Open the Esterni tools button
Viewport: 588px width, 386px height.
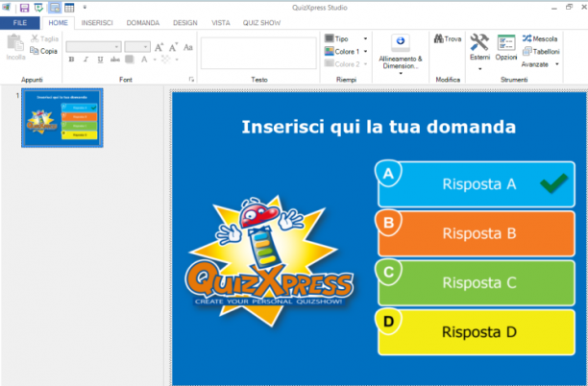[479, 53]
